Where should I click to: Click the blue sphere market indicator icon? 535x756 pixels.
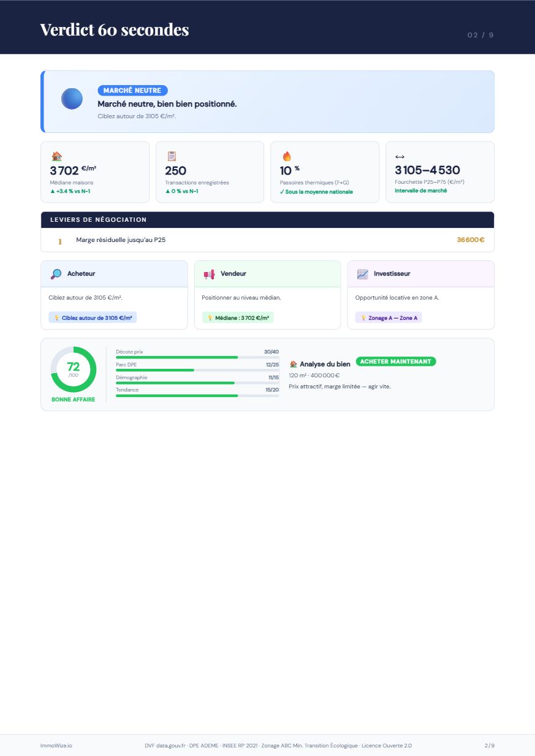[x=72, y=99]
